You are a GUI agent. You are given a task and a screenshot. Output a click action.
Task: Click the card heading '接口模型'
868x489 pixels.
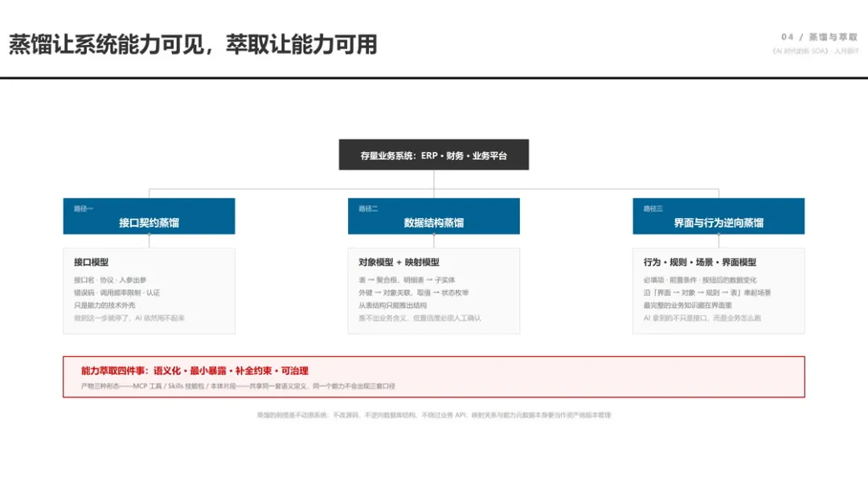[92, 262]
